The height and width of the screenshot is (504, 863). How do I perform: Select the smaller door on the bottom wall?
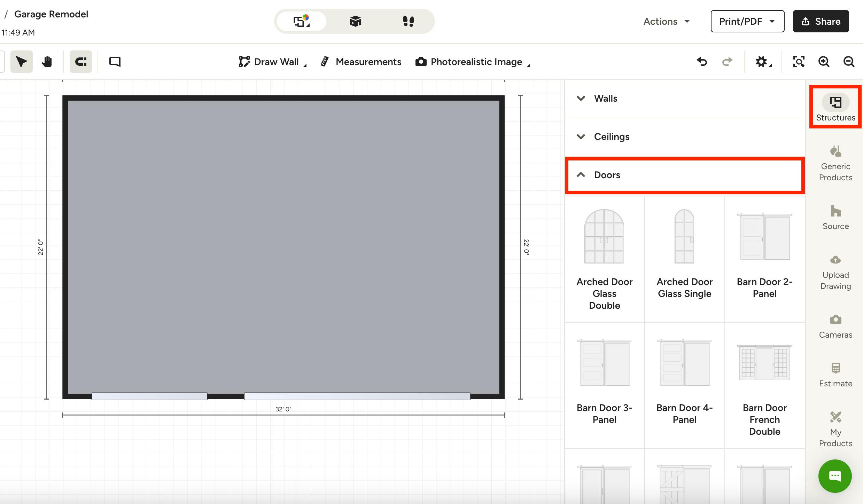pyautogui.click(x=149, y=396)
